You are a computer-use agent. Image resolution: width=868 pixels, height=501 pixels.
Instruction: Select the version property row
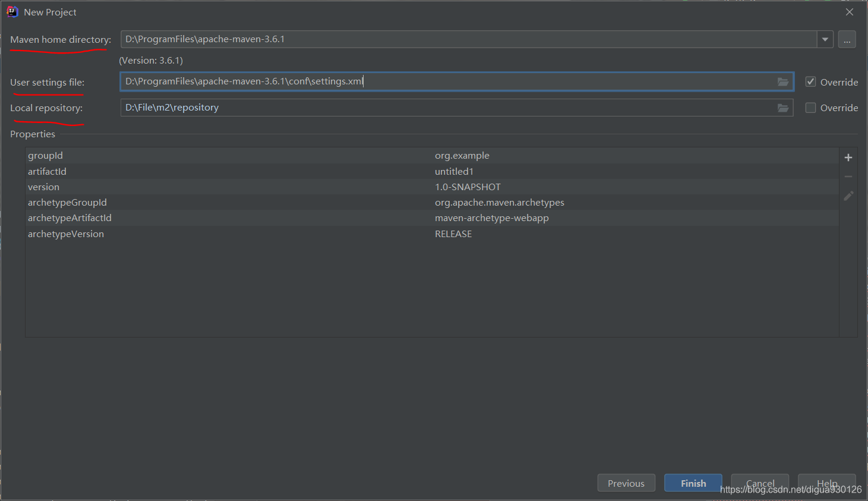(x=432, y=187)
